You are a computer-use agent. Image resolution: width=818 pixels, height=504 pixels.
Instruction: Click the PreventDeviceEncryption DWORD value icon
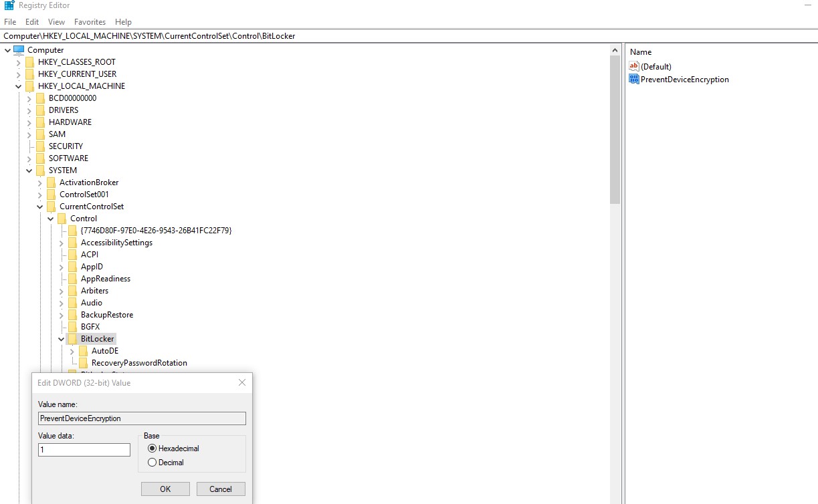coord(634,79)
